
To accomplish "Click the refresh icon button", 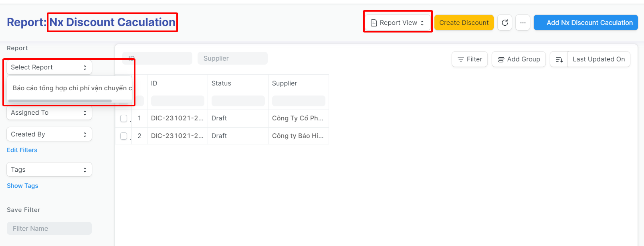I will (505, 23).
